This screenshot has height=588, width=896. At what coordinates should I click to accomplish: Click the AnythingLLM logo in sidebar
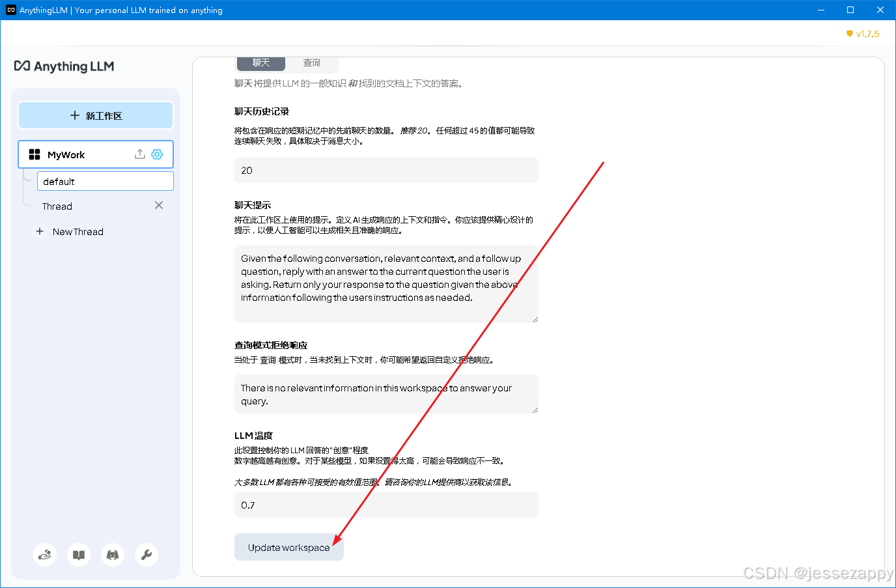[64, 66]
